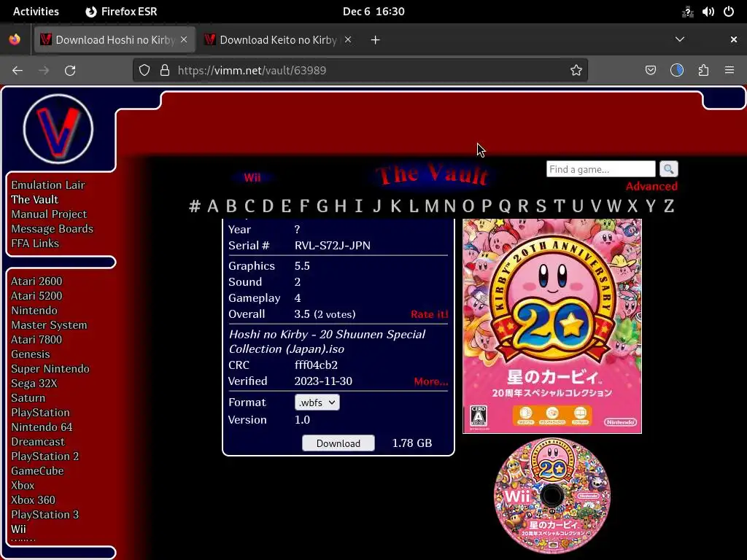747x560 pixels.
Task: Click the Firefox View icon in tab bar
Action: [x=15, y=39]
